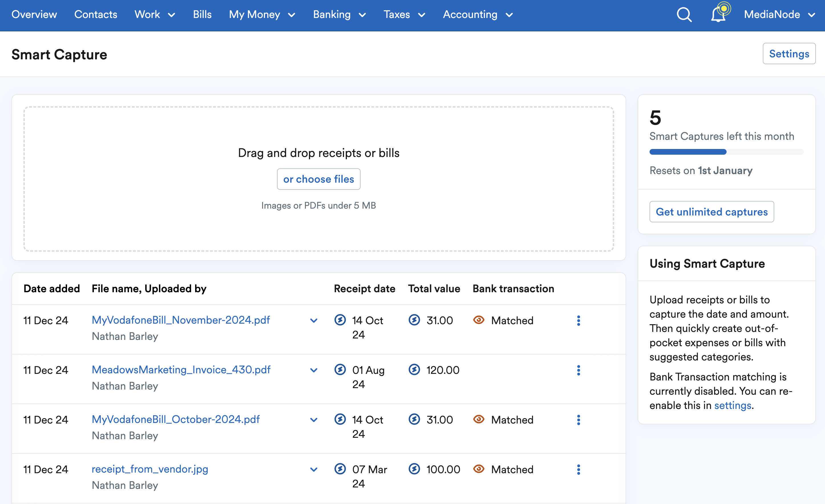This screenshot has width=825, height=504.
Task: Open kebab menu for MeadowsMarketing_Invoice_430.pdf
Action: [x=578, y=370]
